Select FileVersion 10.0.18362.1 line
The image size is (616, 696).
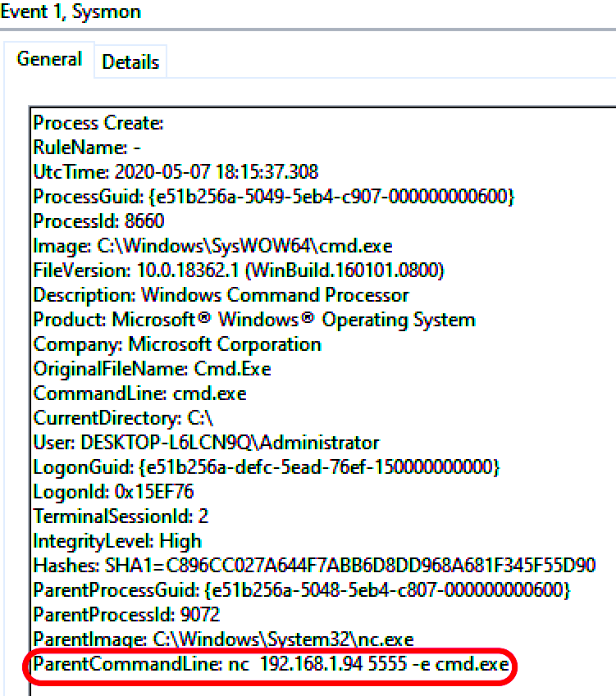(x=239, y=271)
